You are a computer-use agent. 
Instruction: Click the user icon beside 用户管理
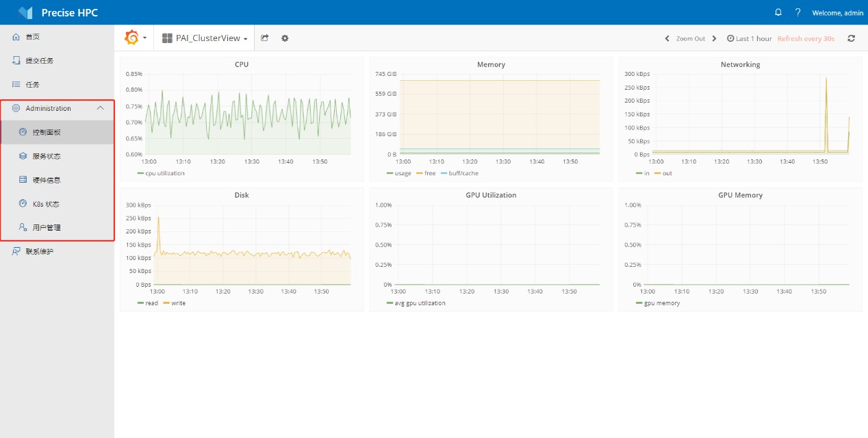coord(23,227)
